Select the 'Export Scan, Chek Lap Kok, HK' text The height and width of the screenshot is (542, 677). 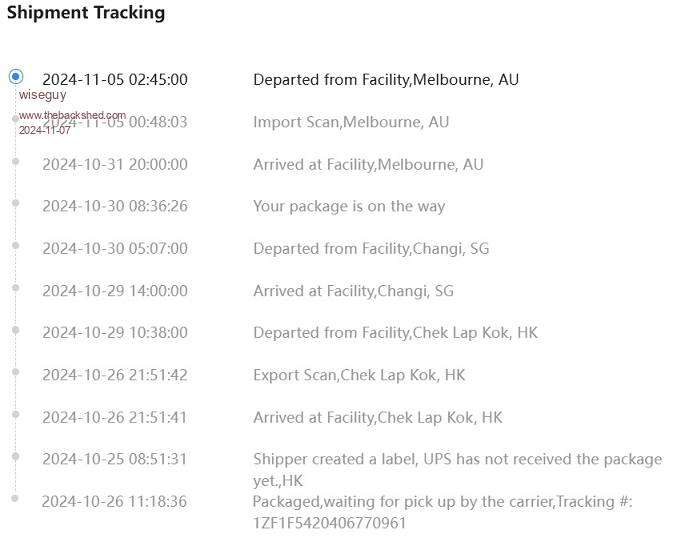pos(359,375)
